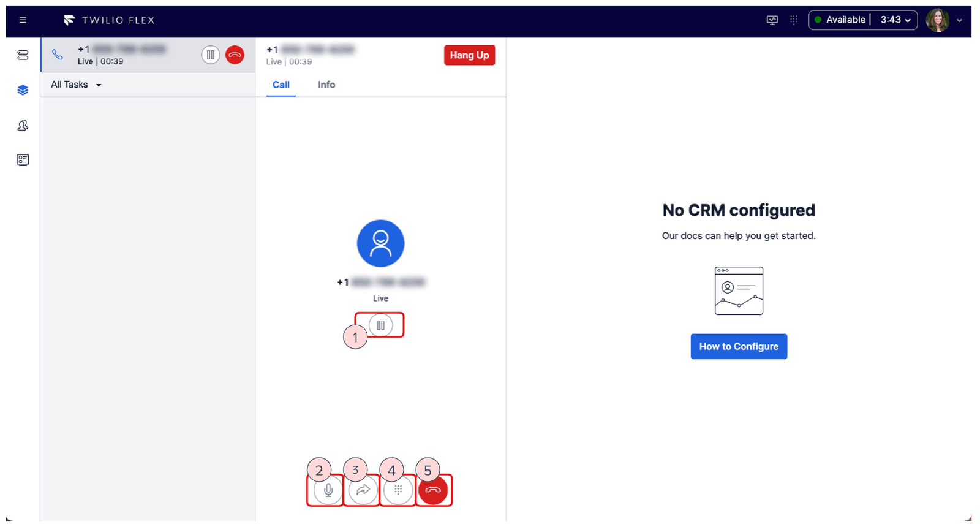Image resolution: width=980 pixels, height=524 pixels.
Task: Select the Call tab
Action: pyautogui.click(x=281, y=85)
